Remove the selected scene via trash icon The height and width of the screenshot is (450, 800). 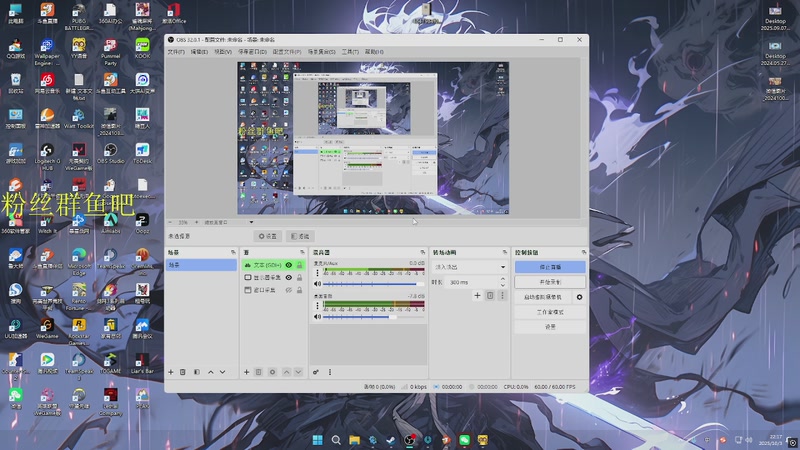coord(183,372)
